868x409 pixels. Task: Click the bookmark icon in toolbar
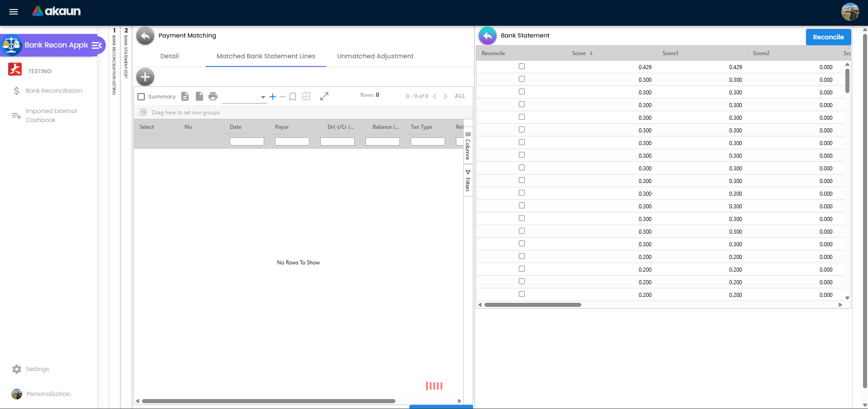pos(293,97)
